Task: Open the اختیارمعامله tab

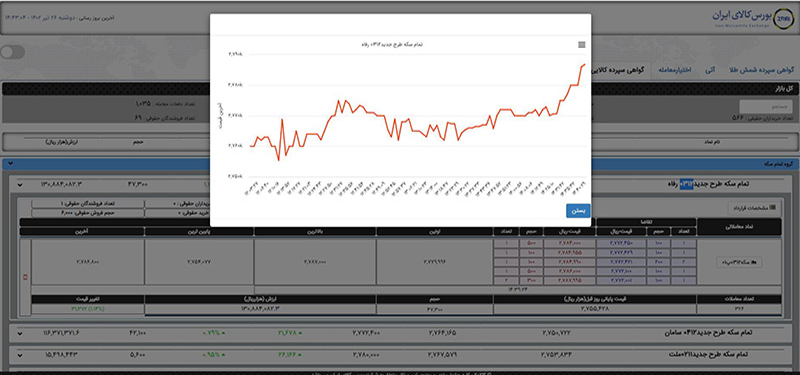Action: 674,69
